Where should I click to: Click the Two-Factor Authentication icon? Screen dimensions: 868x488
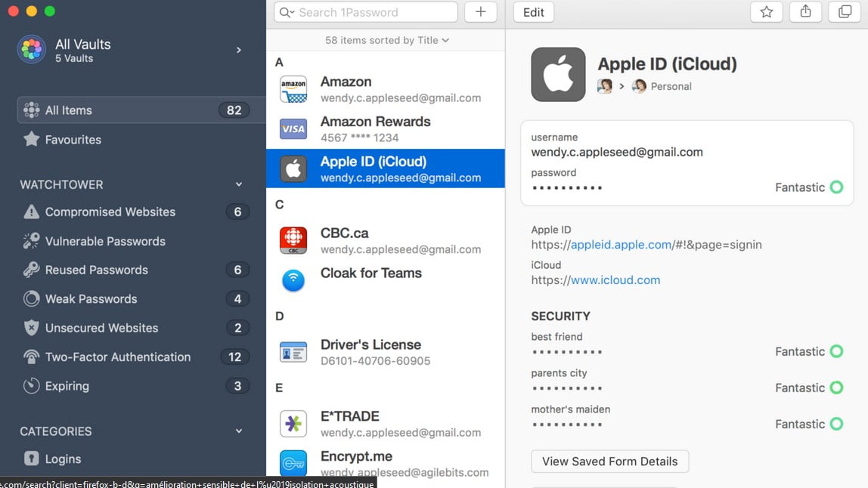tap(32, 357)
